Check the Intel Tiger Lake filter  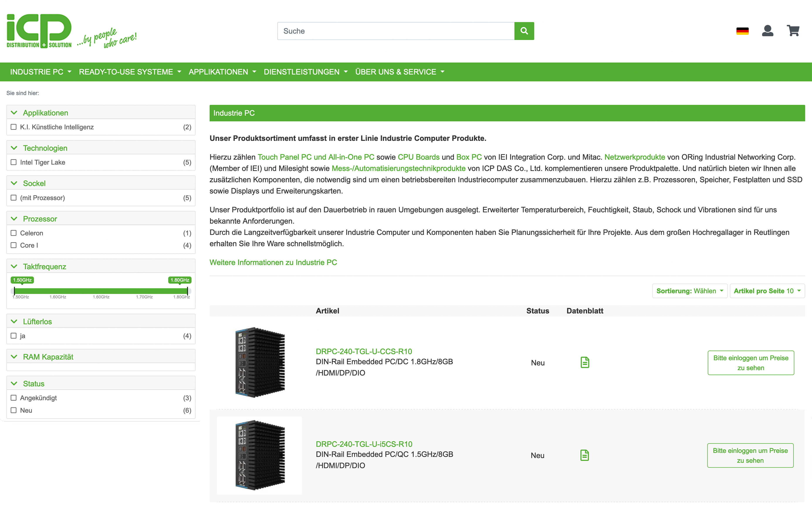click(14, 162)
